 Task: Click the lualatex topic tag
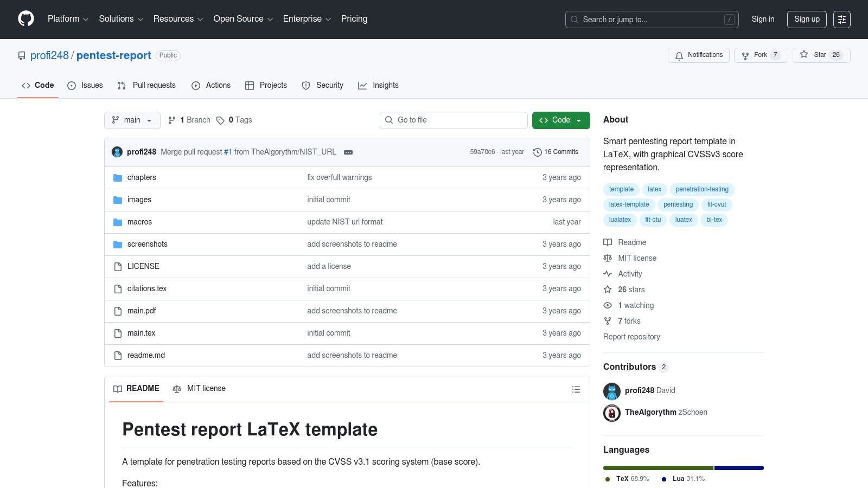620,220
